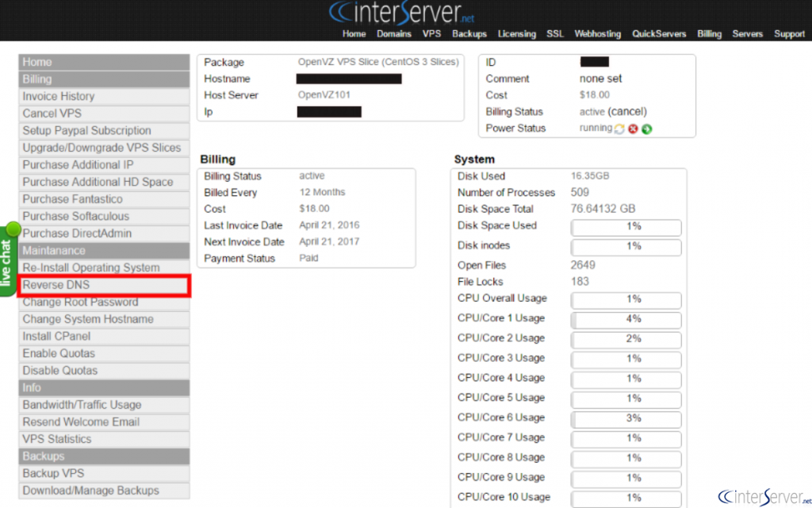
Task: Click the red stop icon in Power Status
Action: (x=633, y=129)
